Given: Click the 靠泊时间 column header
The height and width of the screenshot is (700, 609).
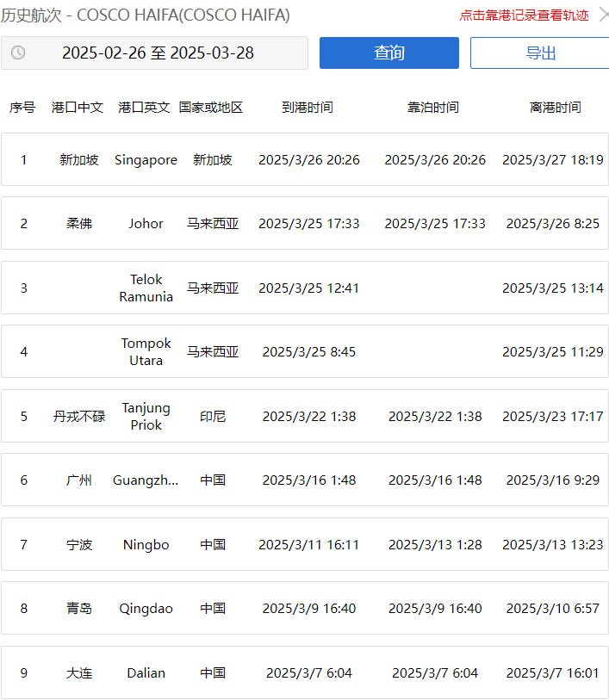Looking at the screenshot, I should tap(433, 108).
